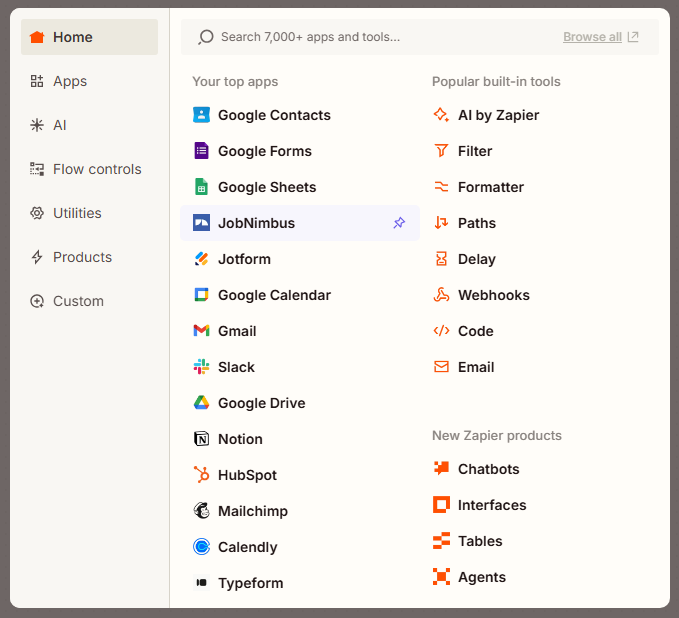Click the Code brackets icon
The height and width of the screenshot is (618, 679).
point(441,331)
